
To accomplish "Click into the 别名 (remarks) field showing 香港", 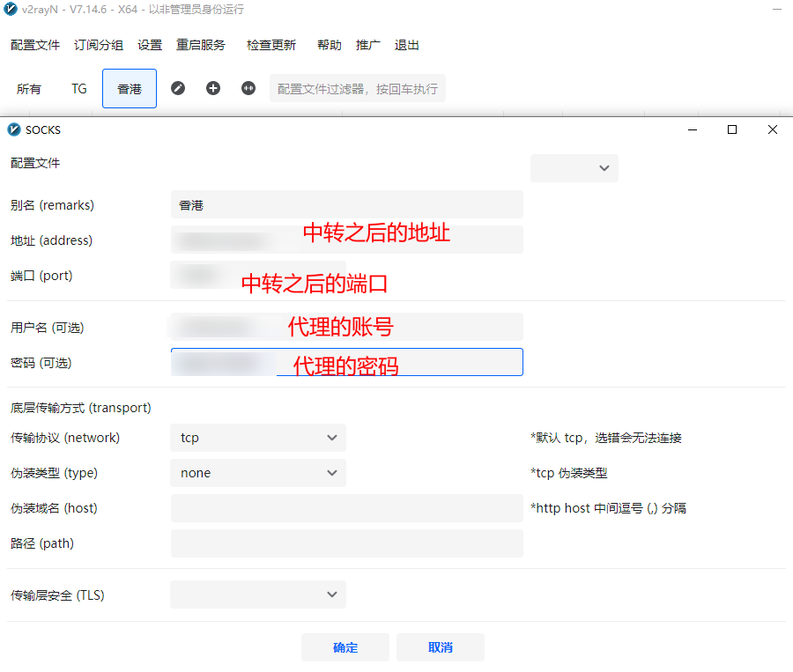I will (346, 204).
